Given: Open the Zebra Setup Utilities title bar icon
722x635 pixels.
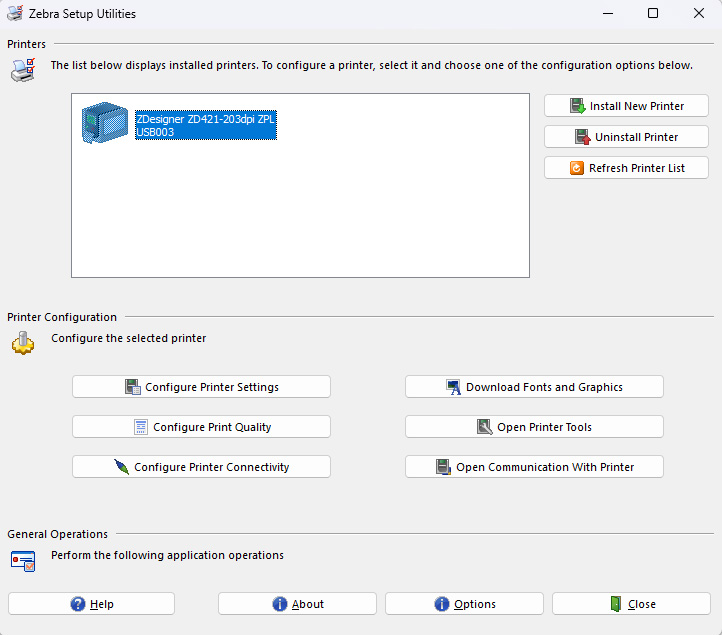Looking at the screenshot, I should pos(14,14).
